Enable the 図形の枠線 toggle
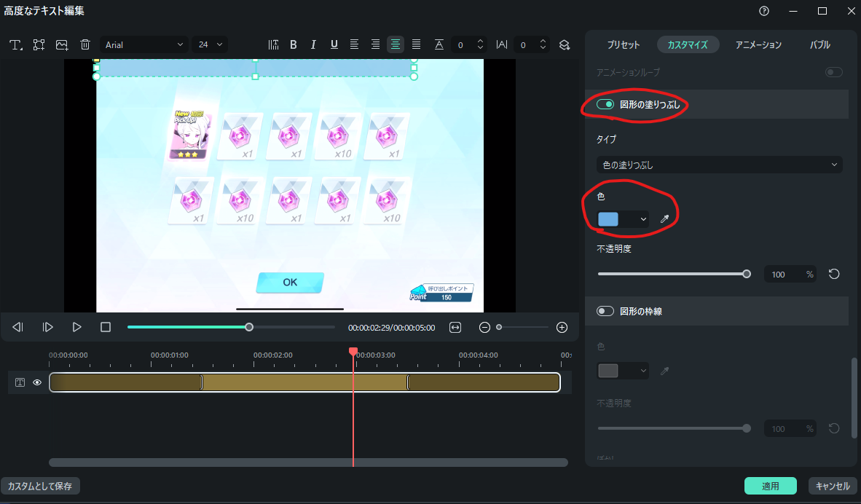 click(605, 310)
